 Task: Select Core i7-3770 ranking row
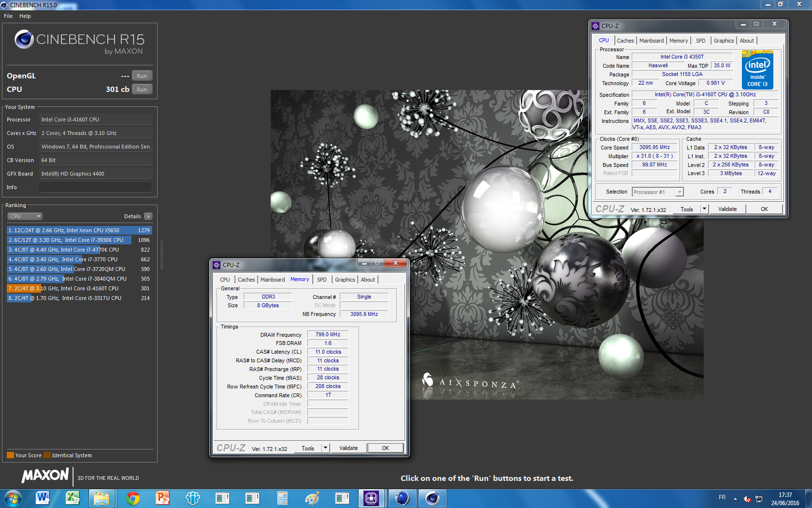[x=79, y=259]
